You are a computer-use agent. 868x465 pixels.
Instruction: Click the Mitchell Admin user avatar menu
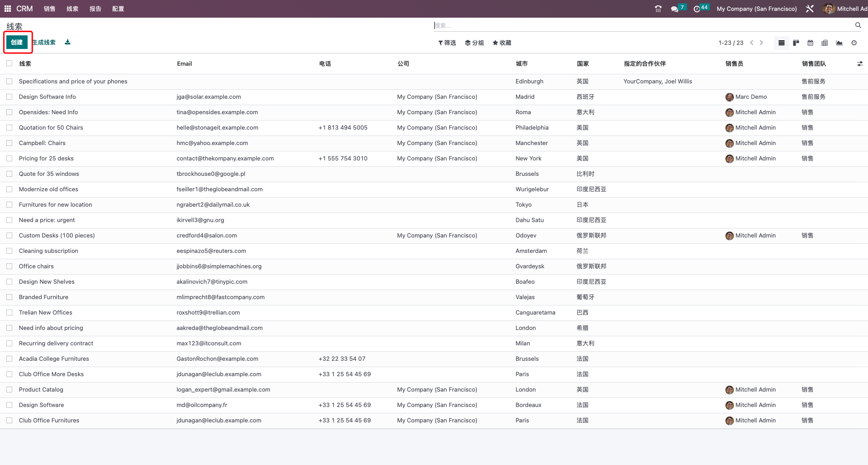tap(845, 9)
